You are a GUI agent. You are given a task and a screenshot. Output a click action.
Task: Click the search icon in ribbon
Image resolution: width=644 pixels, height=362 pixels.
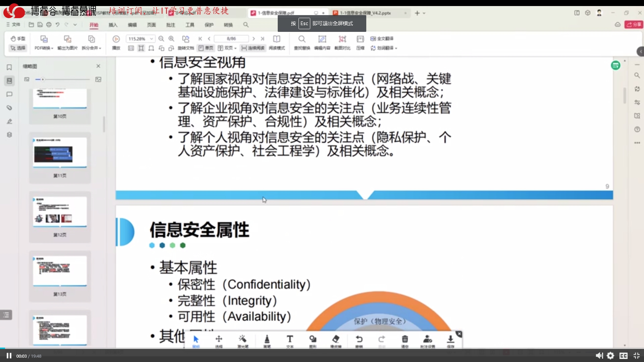[x=246, y=25]
